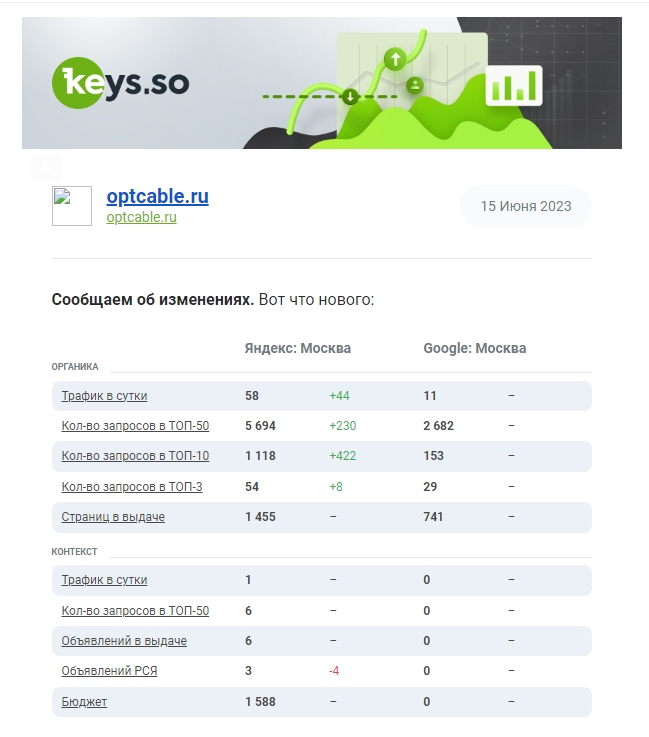Click the 15 Июня 2023 date badge

point(525,206)
